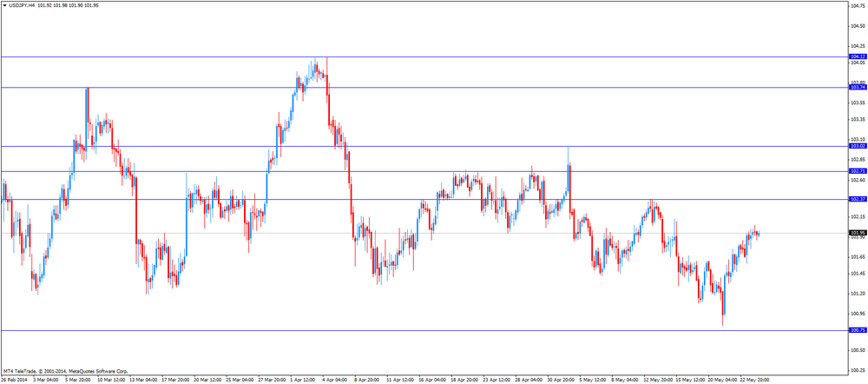Click the 1 Apr 12:00 time label
Viewport: 868px width, 384px height.
(303, 381)
